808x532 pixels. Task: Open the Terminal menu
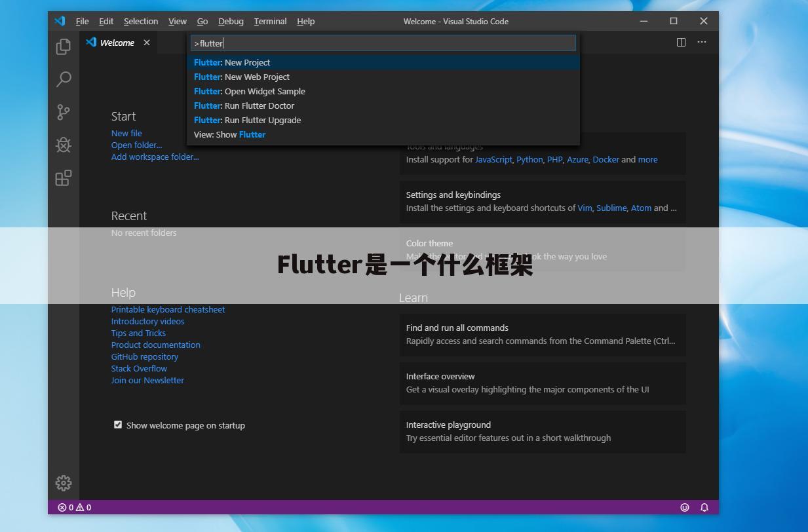coord(271,21)
